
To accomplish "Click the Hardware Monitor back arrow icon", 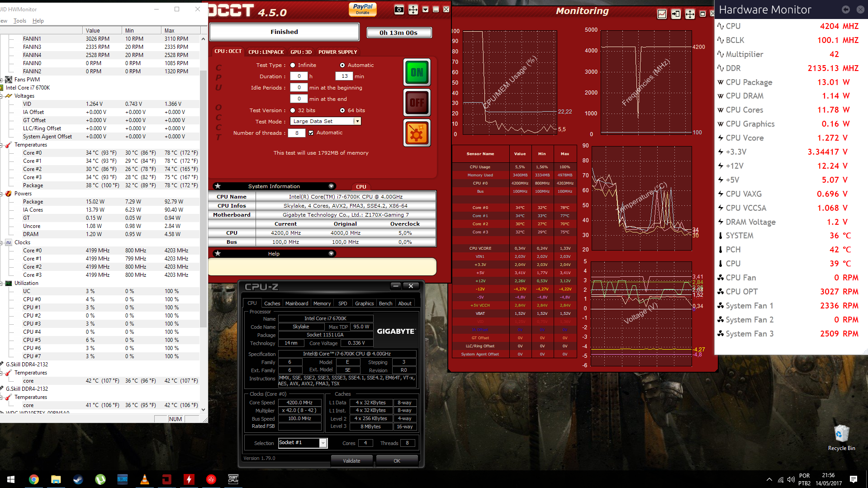I will tap(845, 9).
